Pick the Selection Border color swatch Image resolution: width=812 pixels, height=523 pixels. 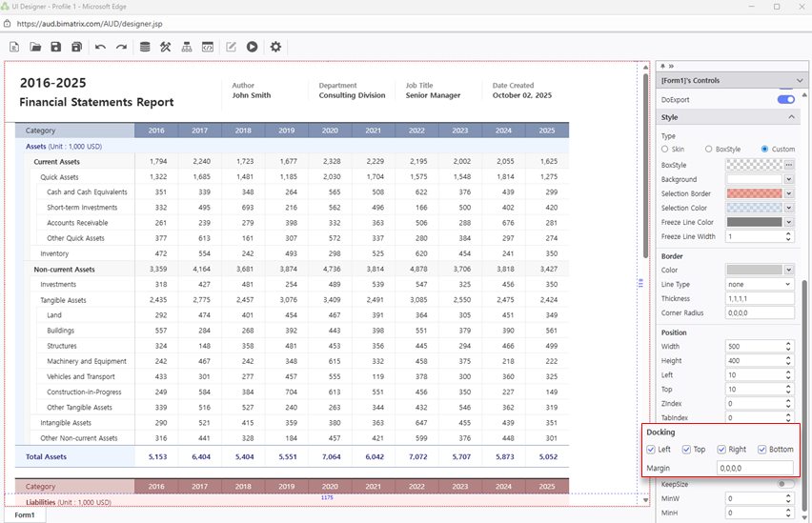(x=754, y=193)
